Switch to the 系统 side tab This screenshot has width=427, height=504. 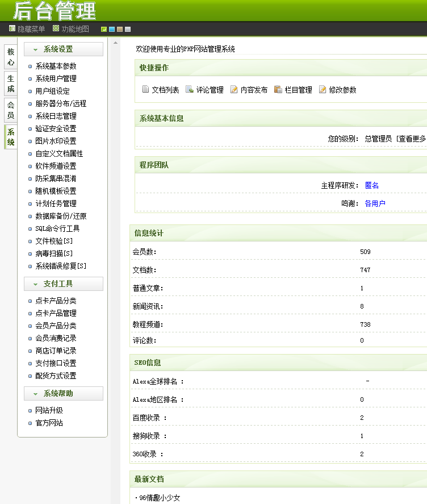pyautogui.click(x=11, y=137)
